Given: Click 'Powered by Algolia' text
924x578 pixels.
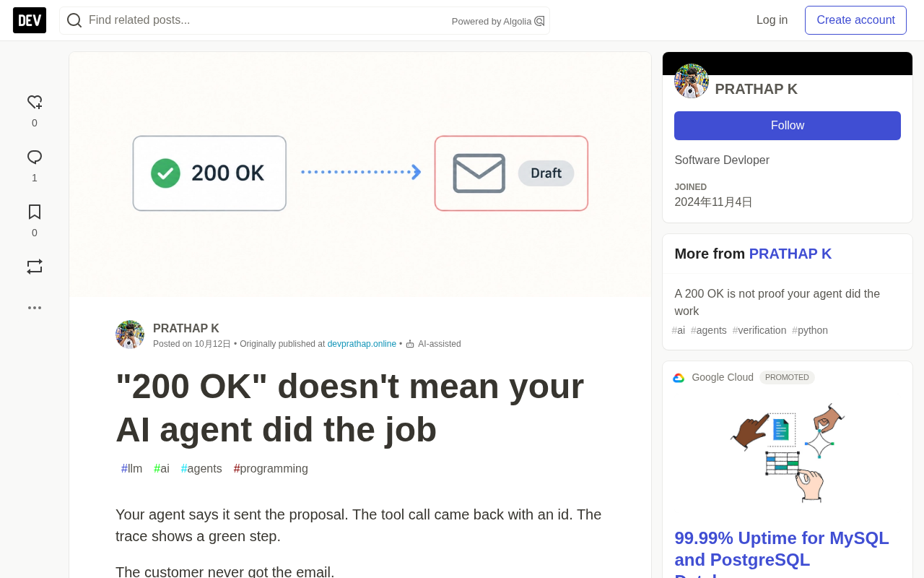Looking at the screenshot, I should pos(492,22).
